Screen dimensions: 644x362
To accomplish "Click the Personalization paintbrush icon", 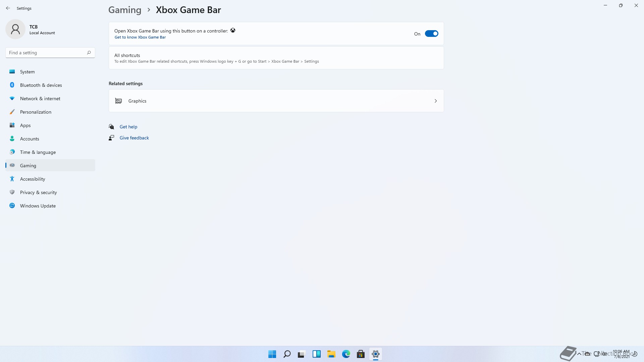I will coord(12,112).
